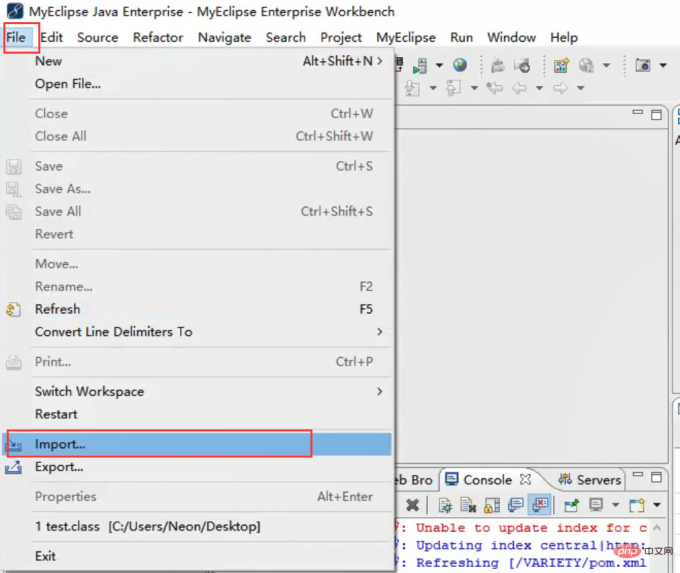
Task: Close the Console view tab
Action: pos(526,479)
